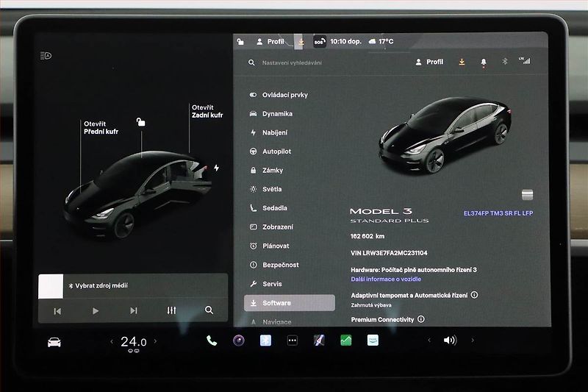
Task: Open the Sedadla seats menu
Action: click(268, 208)
